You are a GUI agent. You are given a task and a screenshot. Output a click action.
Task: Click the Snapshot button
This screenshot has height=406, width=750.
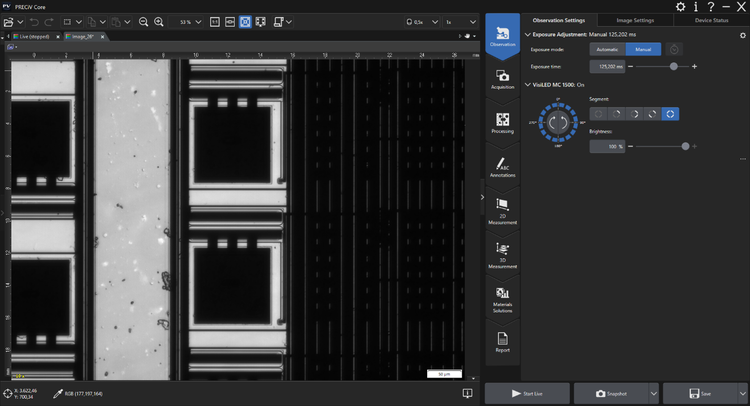(x=614, y=394)
